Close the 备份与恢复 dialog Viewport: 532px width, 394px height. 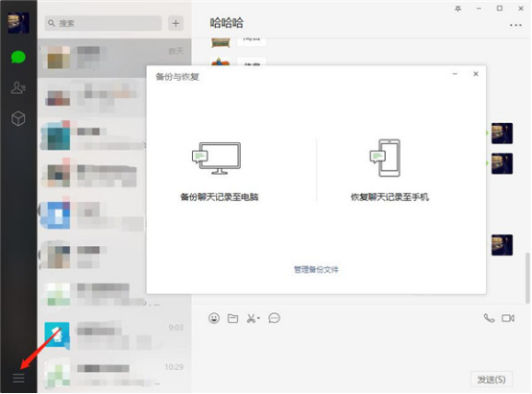[x=475, y=74]
